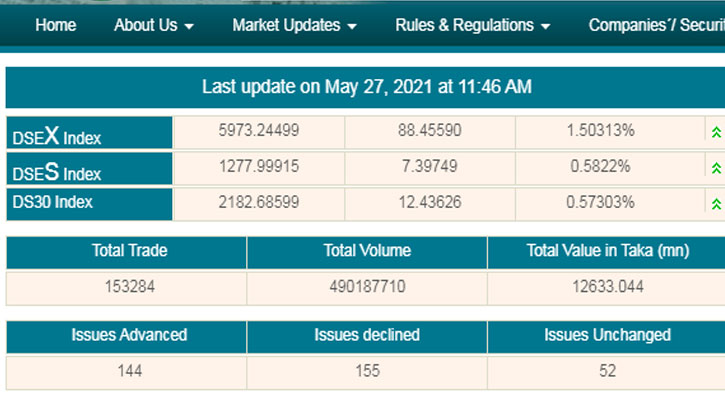725x400 pixels.
Task: Click the green up arrow for DSEX Index
Action: click(715, 132)
